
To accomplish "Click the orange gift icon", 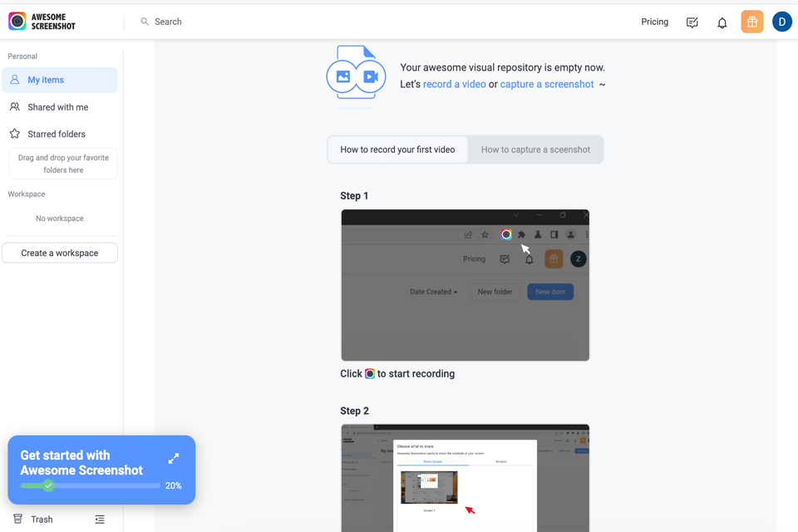I will (751, 22).
